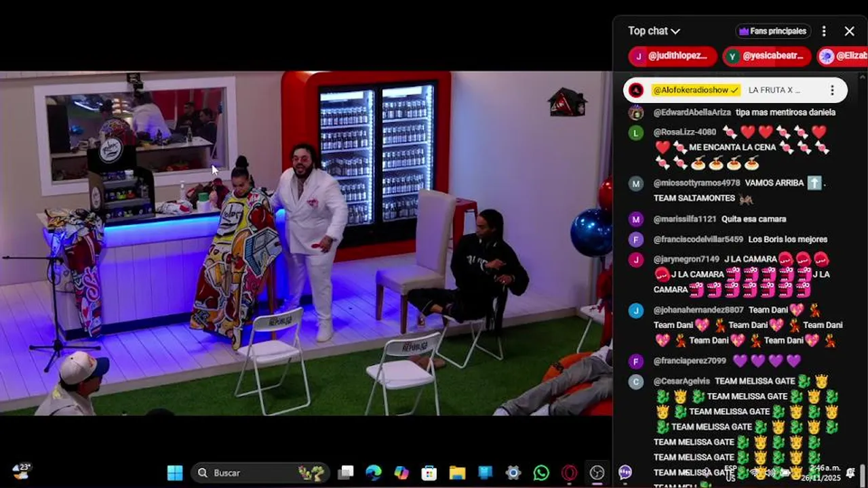Image resolution: width=868 pixels, height=488 pixels.
Task: Click avatar of @RosaLizz-4080
Action: (x=635, y=133)
